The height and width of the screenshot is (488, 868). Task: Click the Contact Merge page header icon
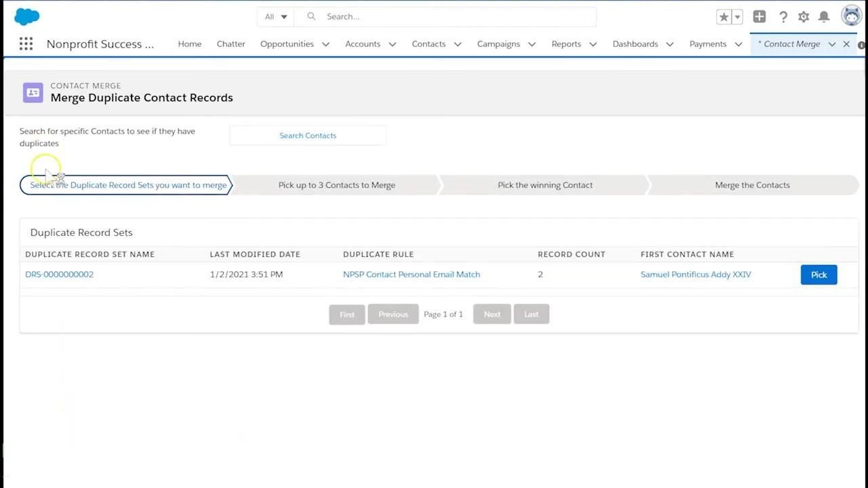33,93
